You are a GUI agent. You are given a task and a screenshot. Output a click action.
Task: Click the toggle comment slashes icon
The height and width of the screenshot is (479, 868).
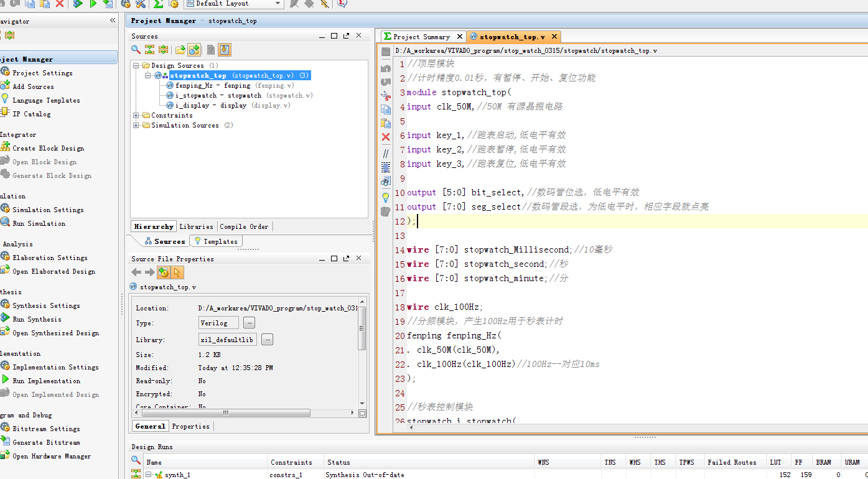click(386, 153)
